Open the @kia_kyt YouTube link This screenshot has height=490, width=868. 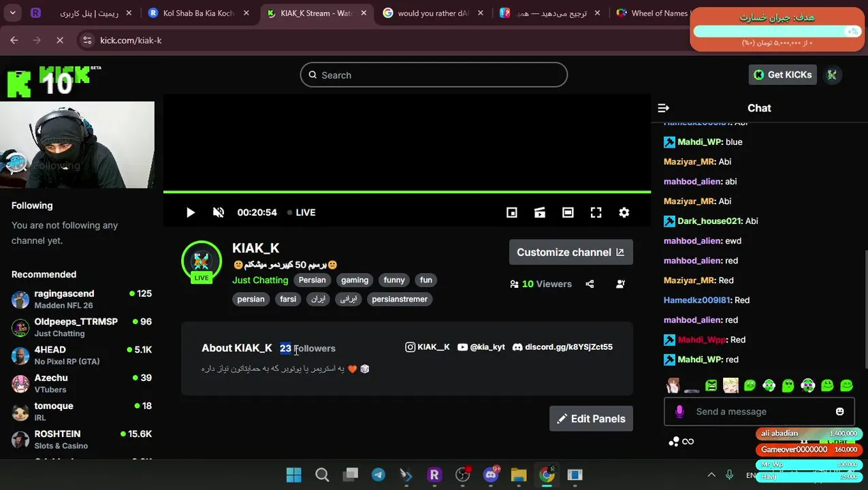click(481, 347)
